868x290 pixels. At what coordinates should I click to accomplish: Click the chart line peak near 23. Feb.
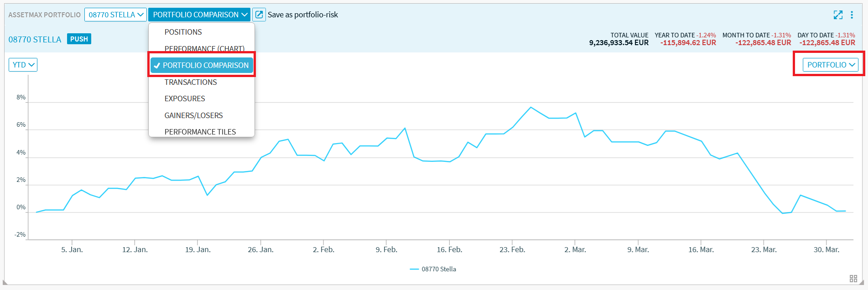coord(530,108)
